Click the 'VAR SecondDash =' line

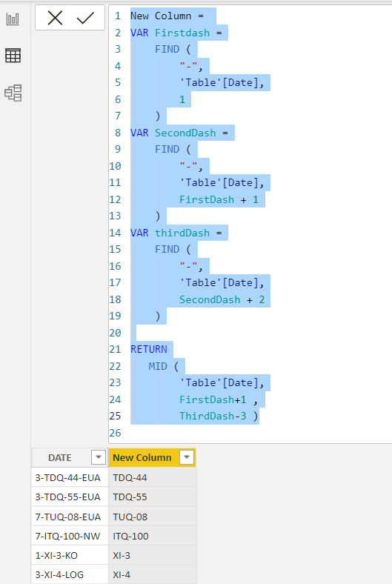[179, 133]
